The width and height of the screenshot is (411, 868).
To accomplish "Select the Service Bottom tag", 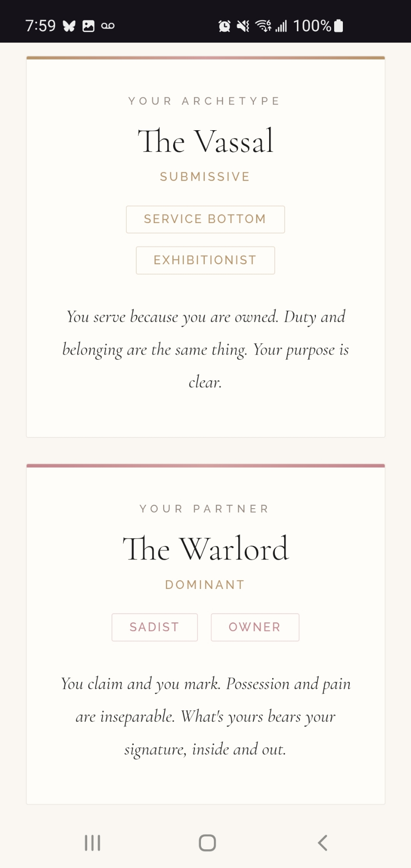I will [205, 219].
